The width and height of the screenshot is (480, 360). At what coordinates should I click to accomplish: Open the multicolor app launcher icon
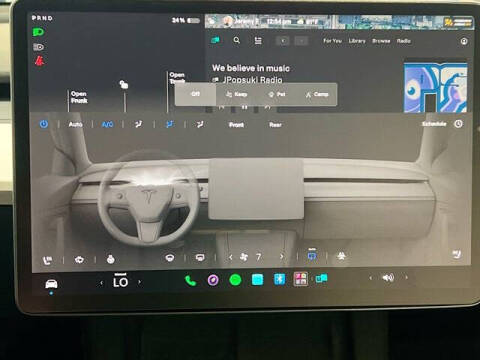coord(300,279)
